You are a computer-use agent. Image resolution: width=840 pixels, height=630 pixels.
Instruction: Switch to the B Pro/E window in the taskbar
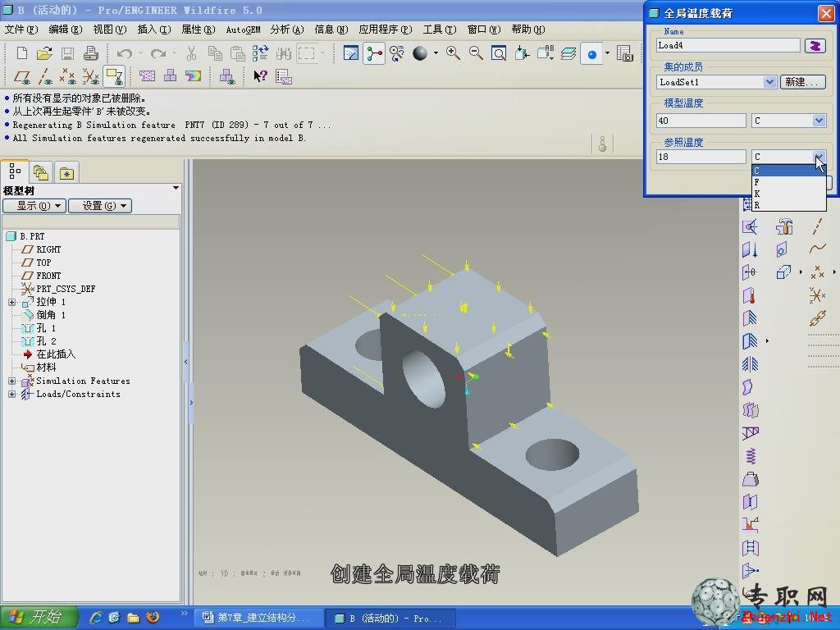(x=390, y=619)
